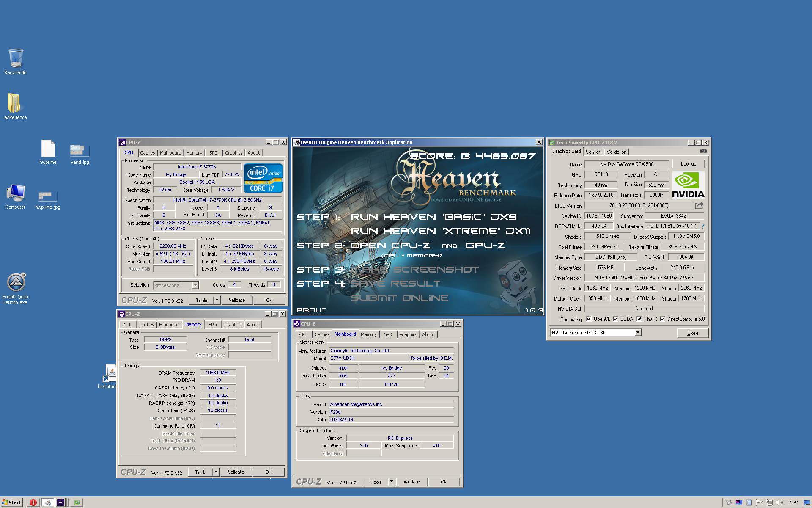Viewport: 812px width, 508px height.
Task: Open the NVIDIA GeForce GTX 580 GPU selector
Action: coord(595,333)
